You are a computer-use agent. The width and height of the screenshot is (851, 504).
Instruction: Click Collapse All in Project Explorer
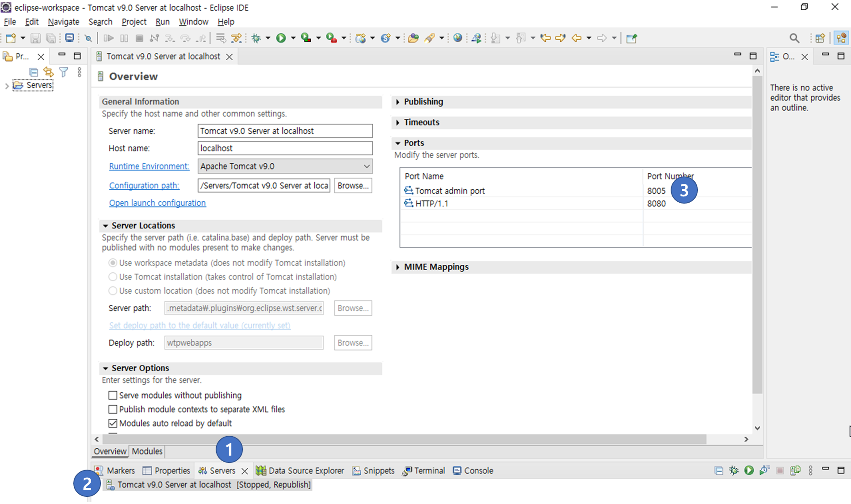33,72
